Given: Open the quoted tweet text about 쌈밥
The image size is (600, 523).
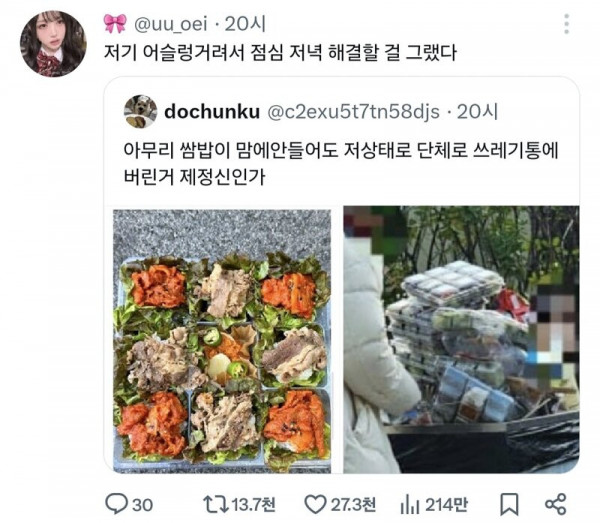Looking at the screenshot, I should pos(341,163).
